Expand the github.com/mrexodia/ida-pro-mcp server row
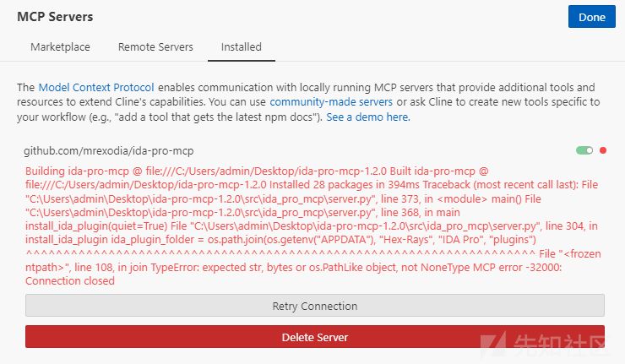 click(108, 150)
